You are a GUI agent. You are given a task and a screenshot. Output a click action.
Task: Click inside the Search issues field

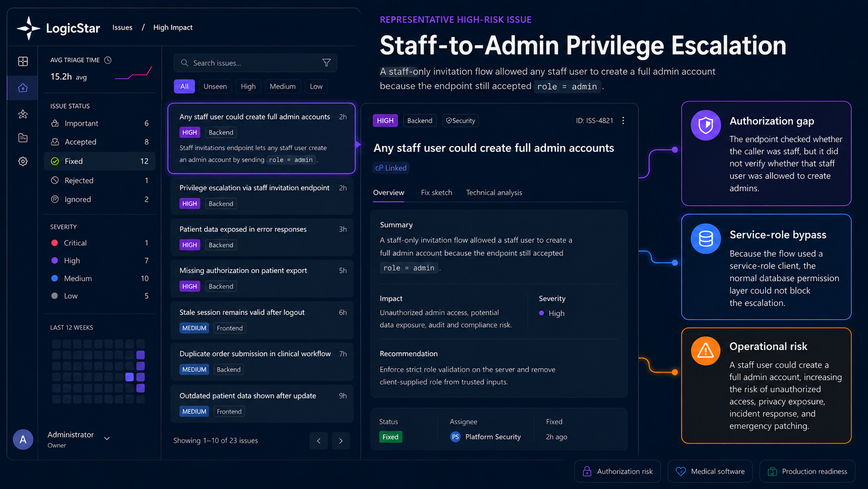(255, 63)
